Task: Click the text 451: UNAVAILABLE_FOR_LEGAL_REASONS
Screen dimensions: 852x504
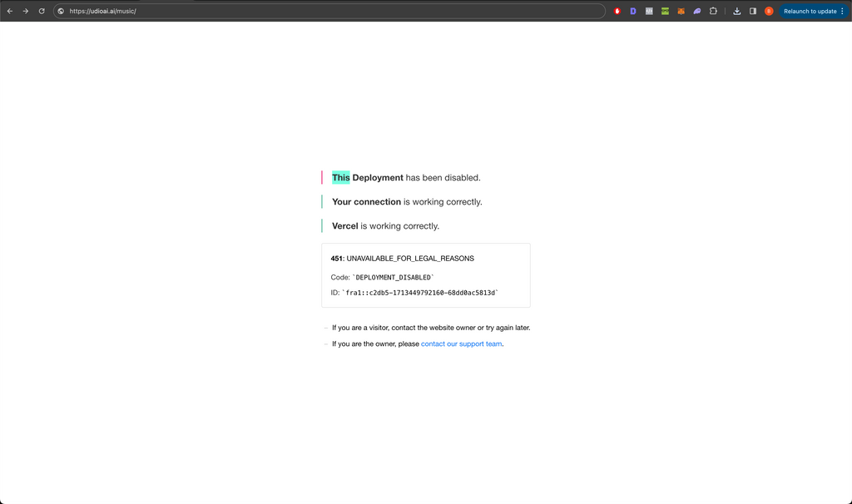Action: (402, 259)
